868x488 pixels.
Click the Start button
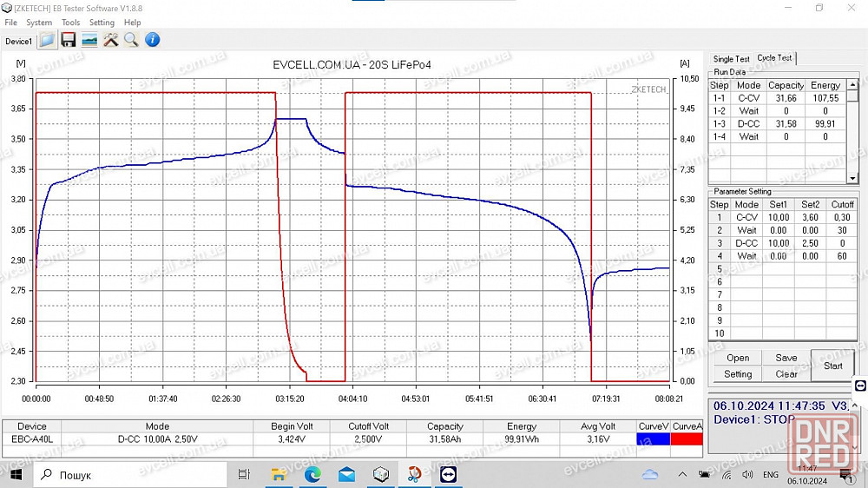click(x=832, y=366)
